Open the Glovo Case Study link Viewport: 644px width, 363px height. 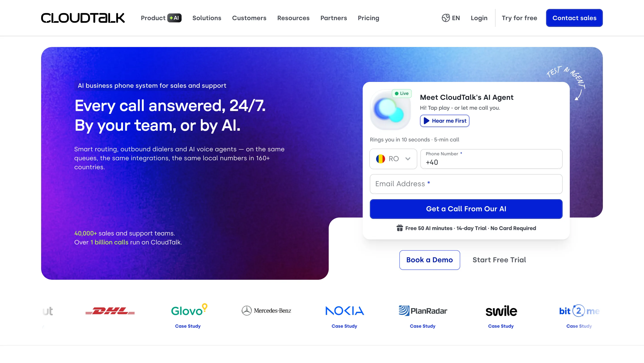point(188,326)
